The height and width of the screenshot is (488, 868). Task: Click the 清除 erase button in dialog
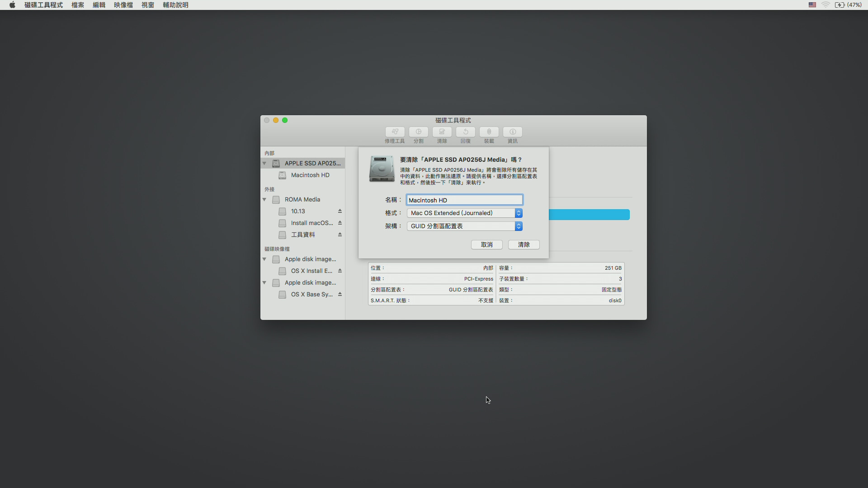point(524,244)
